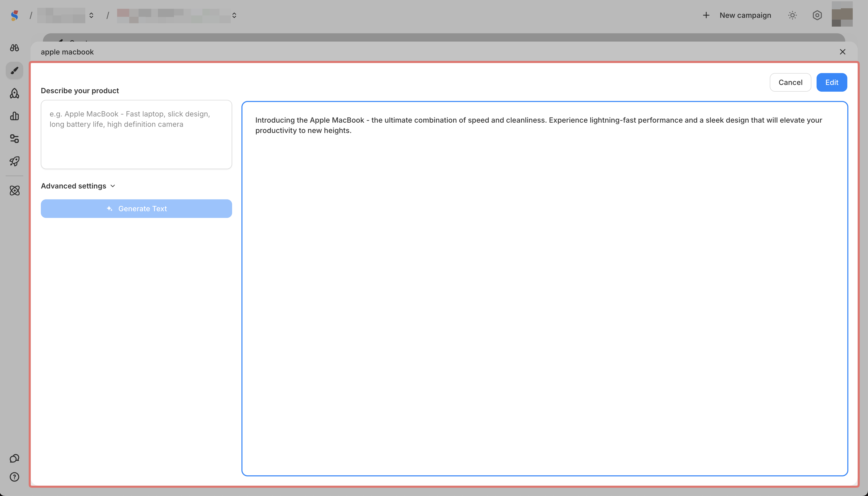Open the first breadcrumb workspace dropdown
This screenshot has height=496, width=868.
(x=65, y=15)
